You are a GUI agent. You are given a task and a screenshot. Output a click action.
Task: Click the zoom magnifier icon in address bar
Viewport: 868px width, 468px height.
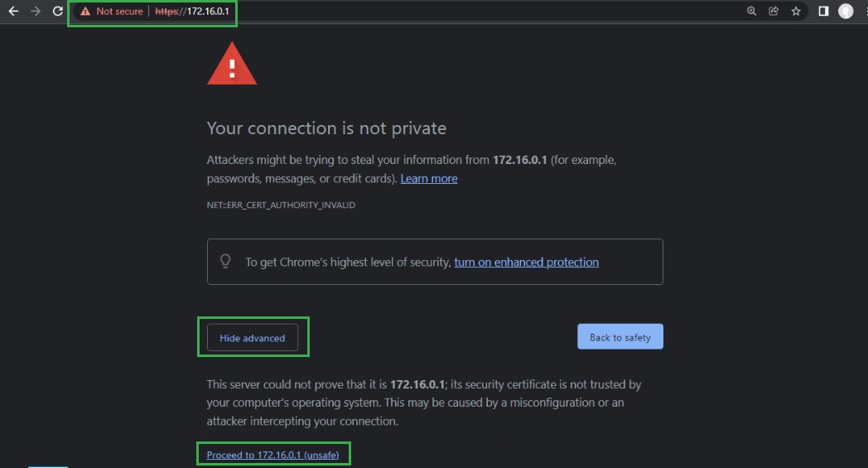click(752, 12)
